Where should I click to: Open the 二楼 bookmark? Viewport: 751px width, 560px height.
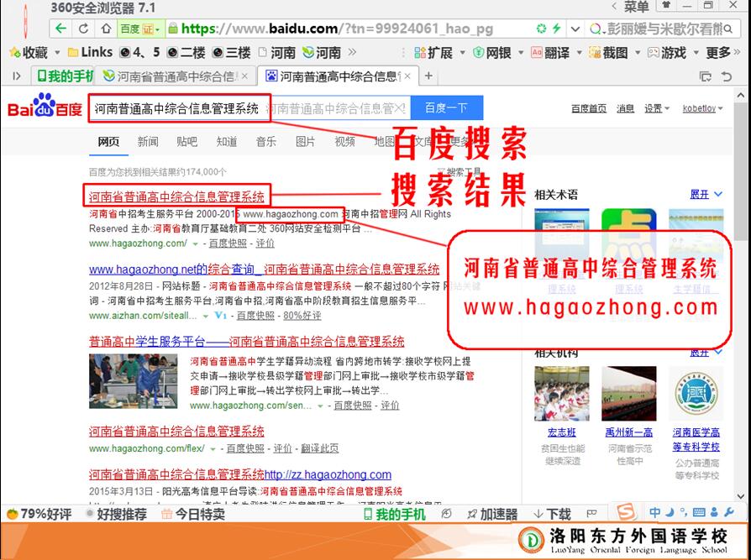pos(186,52)
